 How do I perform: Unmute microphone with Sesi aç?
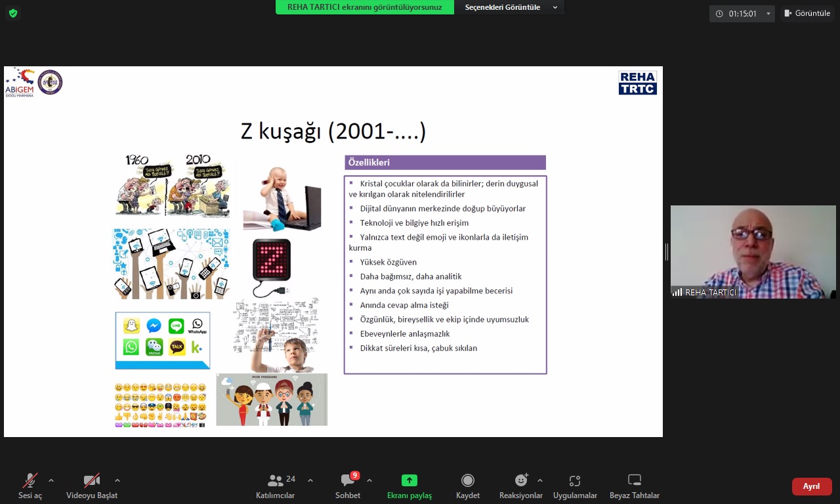click(x=30, y=486)
